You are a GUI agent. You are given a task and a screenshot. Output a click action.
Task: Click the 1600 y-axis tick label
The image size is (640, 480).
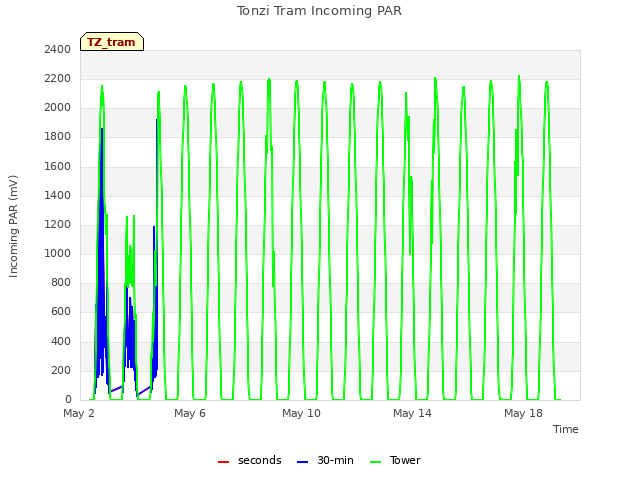58,166
